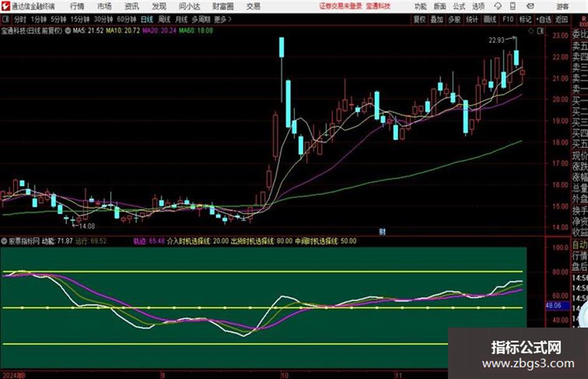Click the diamond icon above price axis

click(x=531, y=30)
